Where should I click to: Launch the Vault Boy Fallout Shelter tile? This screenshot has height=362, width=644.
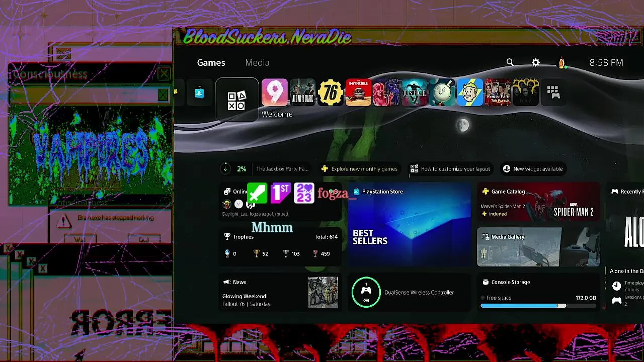[x=470, y=93]
